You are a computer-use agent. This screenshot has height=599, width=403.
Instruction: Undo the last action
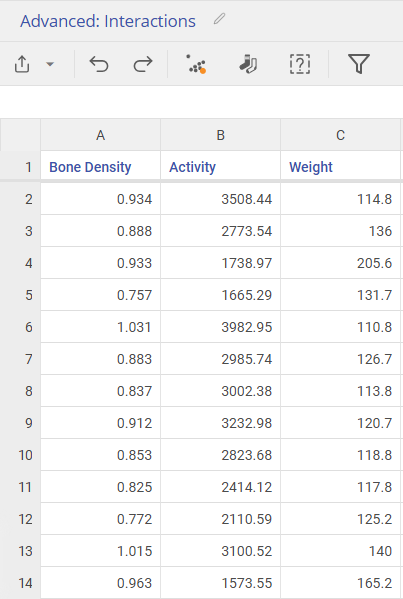(x=99, y=64)
